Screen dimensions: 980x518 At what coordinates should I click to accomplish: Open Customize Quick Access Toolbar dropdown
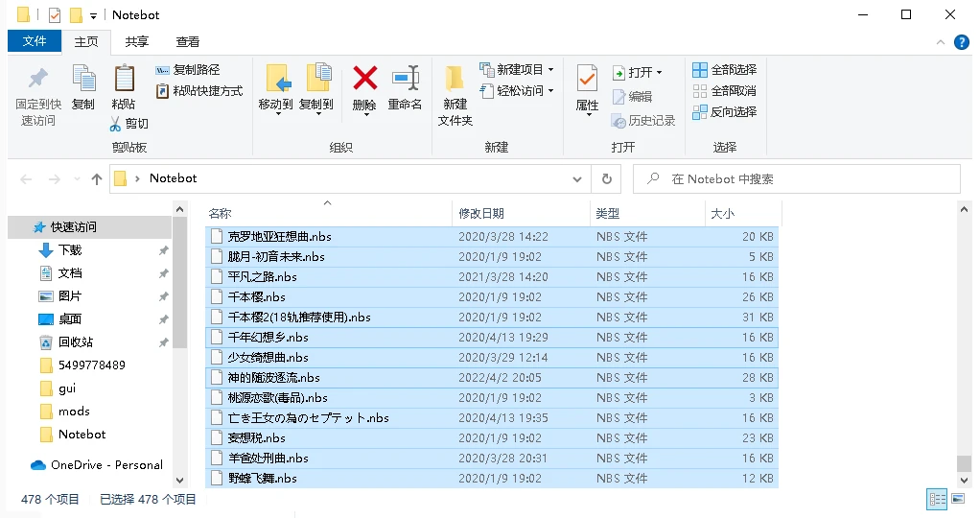pos(93,15)
